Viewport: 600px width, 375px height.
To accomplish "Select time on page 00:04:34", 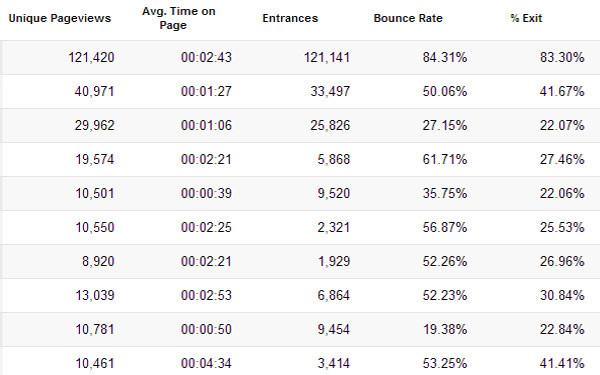I will tap(206, 364).
